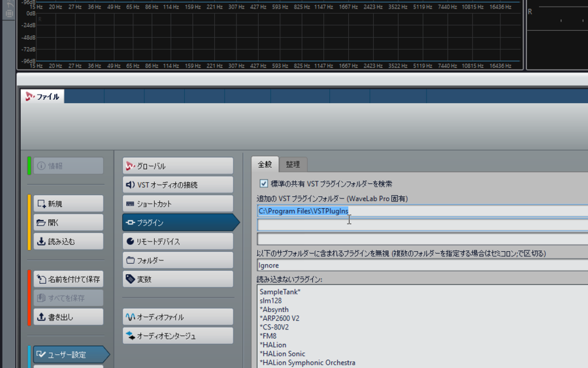Select slm128 in the excluded plugins list
This screenshot has width=588, height=368.
click(270, 301)
